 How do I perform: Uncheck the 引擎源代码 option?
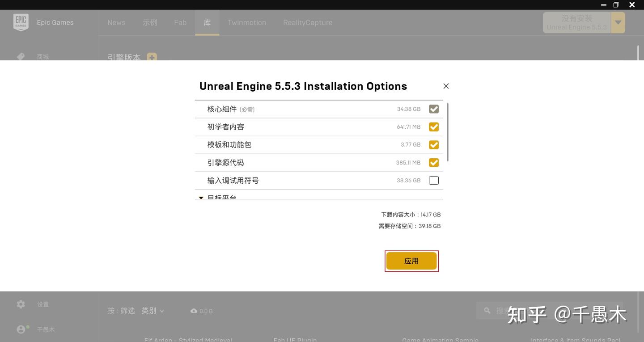(433, 162)
